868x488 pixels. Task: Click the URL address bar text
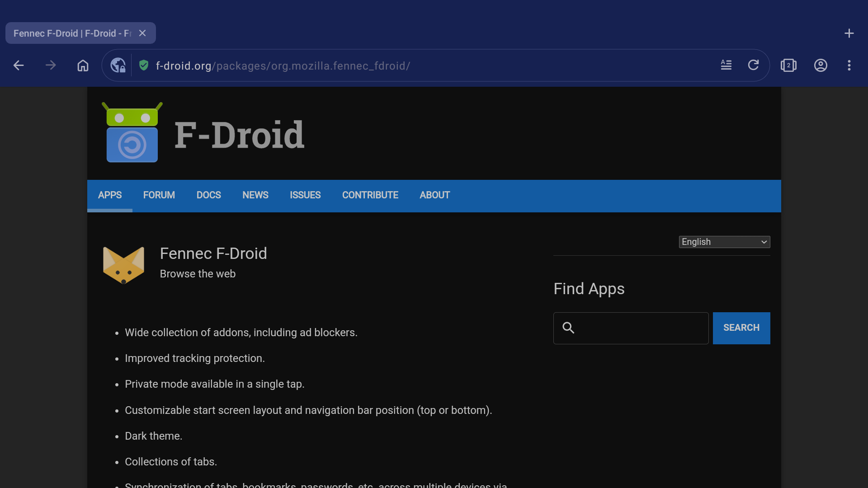click(x=283, y=66)
